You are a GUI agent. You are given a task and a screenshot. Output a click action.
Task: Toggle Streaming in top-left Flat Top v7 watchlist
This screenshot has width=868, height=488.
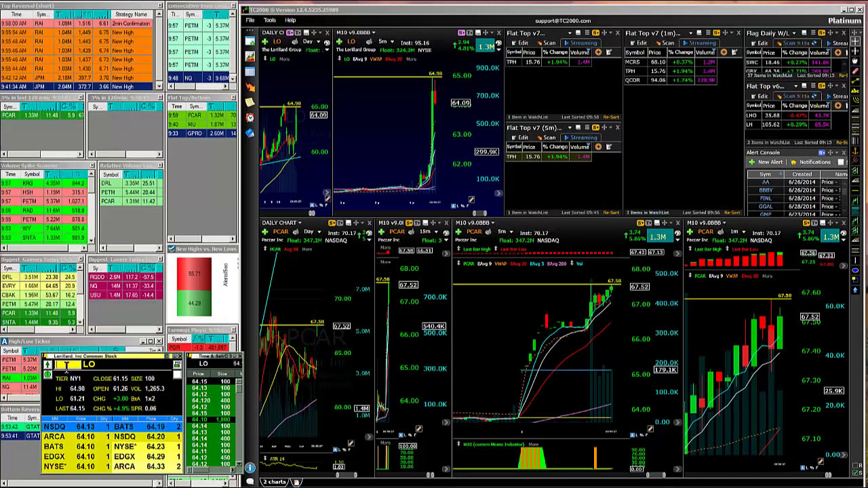(x=580, y=43)
